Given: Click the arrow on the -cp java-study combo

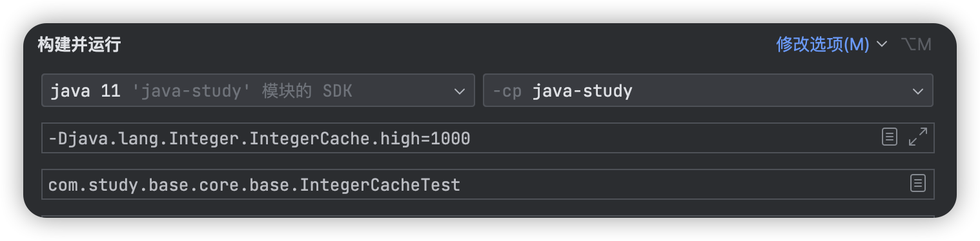Looking at the screenshot, I should [x=918, y=92].
